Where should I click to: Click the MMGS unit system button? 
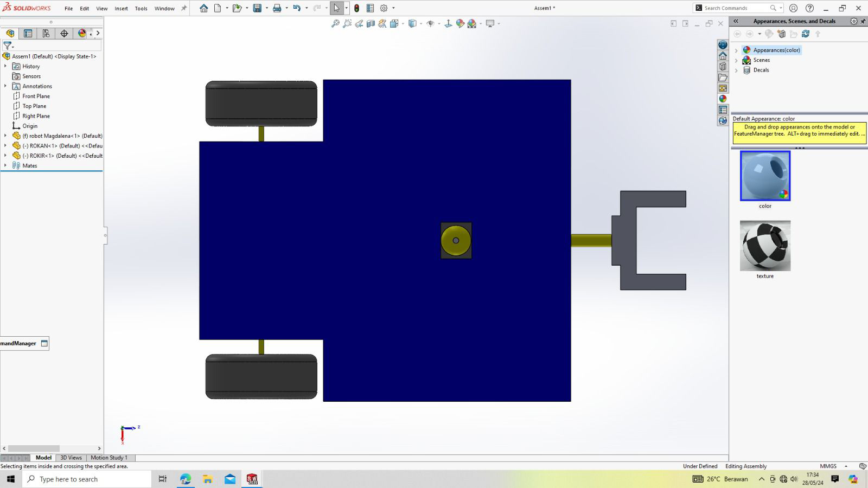[x=828, y=466]
